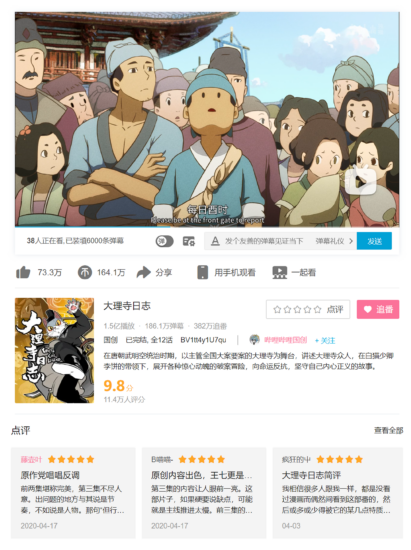This screenshot has height=550, width=411.
Task: Click the coin donation icon
Action: click(x=85, y=272)
